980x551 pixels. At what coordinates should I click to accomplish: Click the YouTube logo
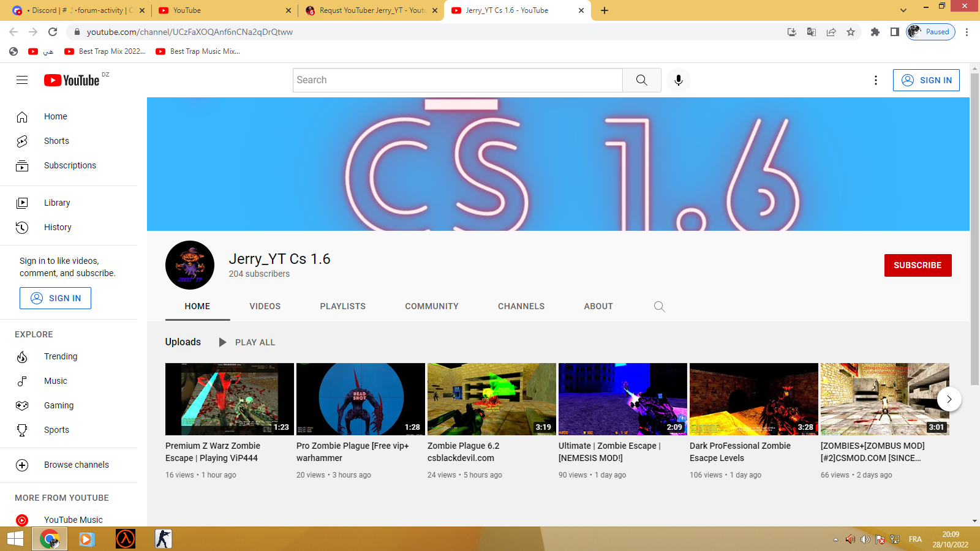[x=72, y=80]
